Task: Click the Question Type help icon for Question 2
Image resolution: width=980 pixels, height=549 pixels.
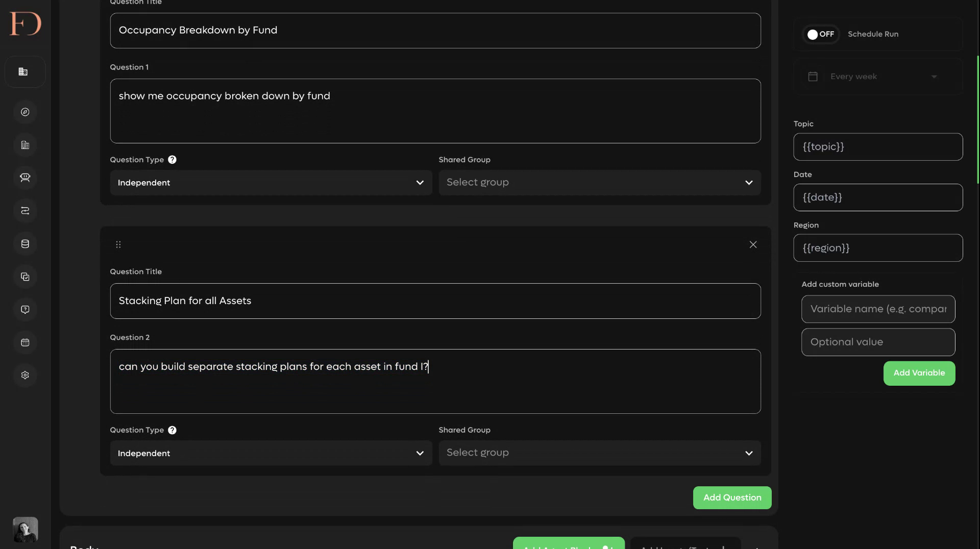Action: (172, 430)
